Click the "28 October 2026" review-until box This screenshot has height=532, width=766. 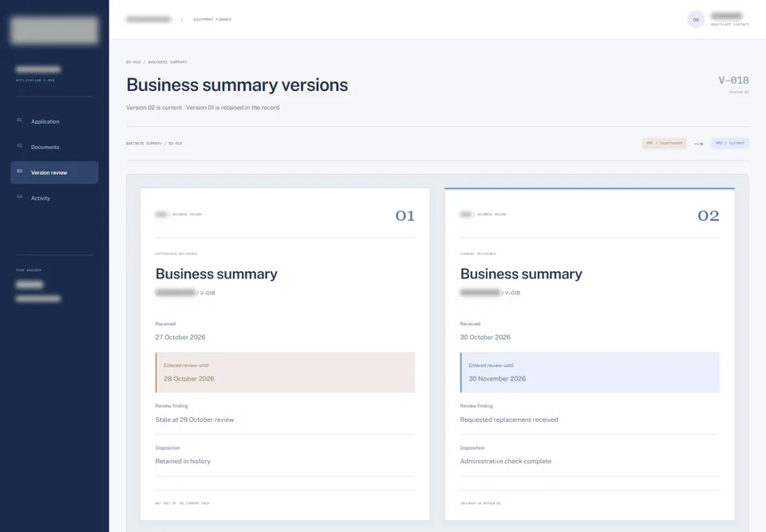(x=286, y=372)
